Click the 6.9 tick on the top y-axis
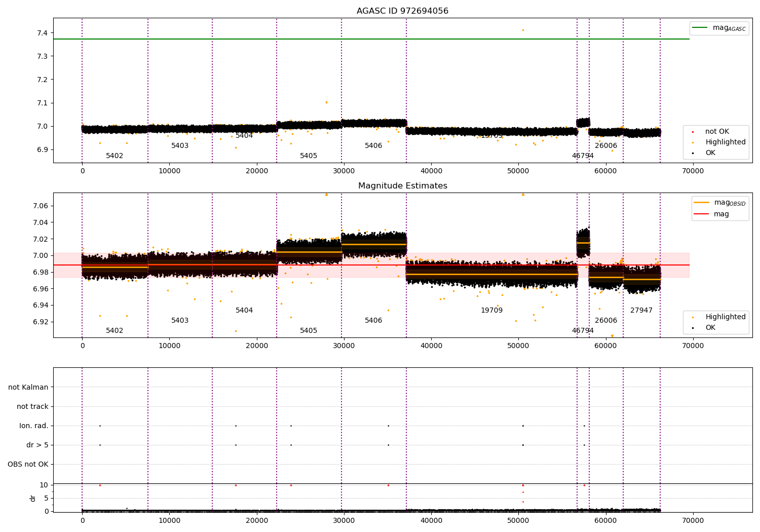760x532 pixels. click(42, 149)
